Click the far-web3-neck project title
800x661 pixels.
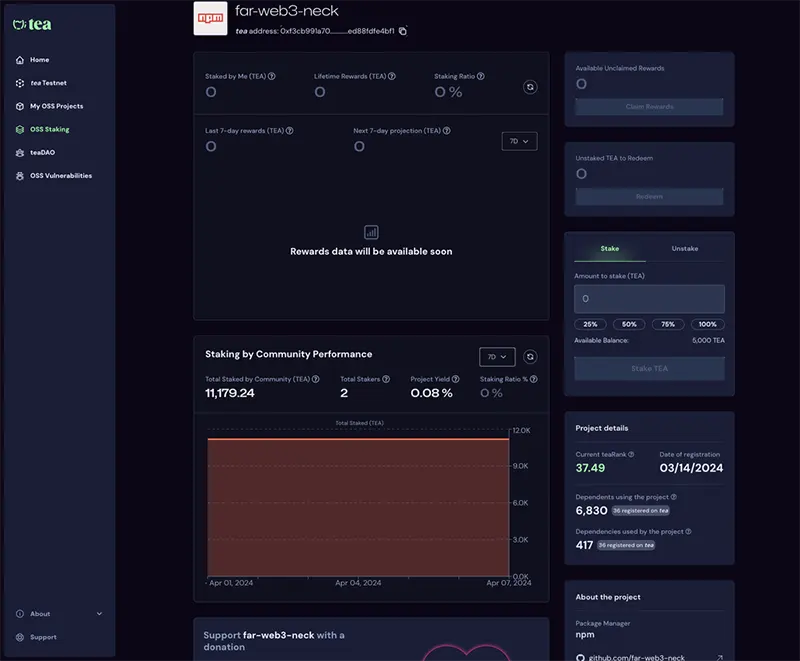pos(287,11)
